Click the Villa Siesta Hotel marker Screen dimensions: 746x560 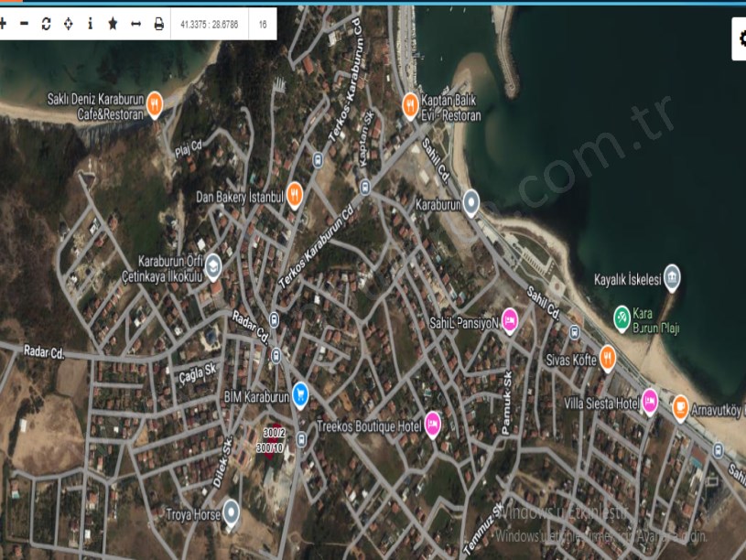point(649,401)
